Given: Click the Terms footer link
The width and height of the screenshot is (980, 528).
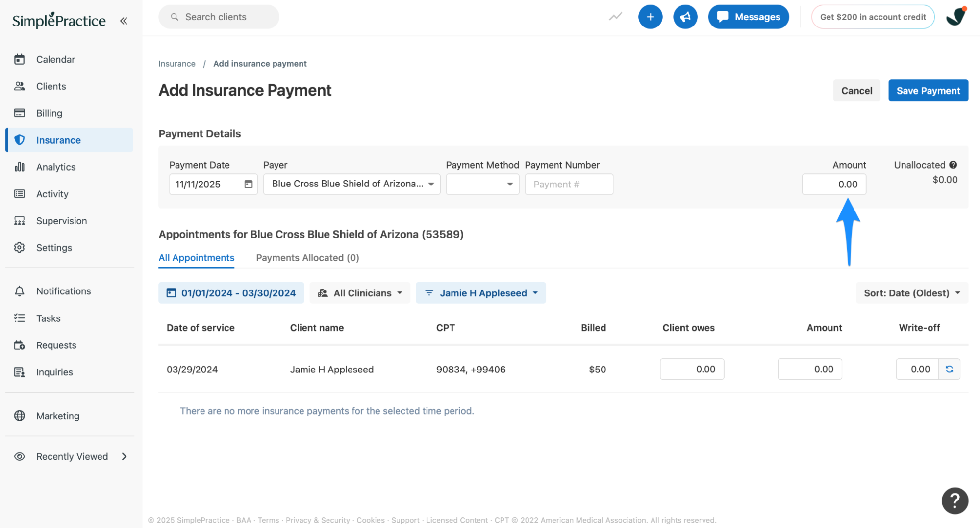Looking at the screenshot, I should 268,520.
